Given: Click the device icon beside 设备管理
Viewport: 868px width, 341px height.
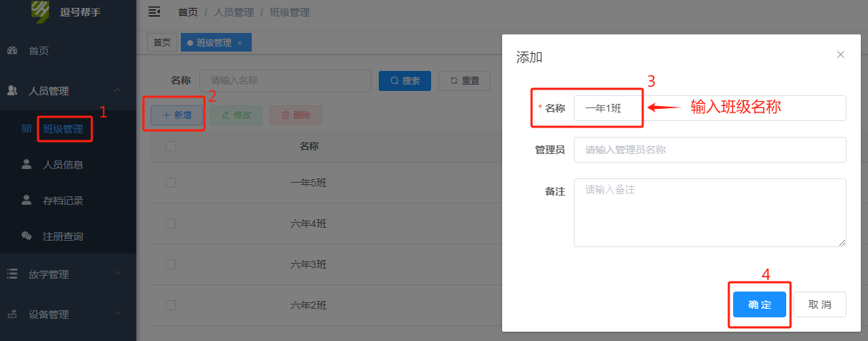Looking at the screenshot, I should click(x=12, y=314).
